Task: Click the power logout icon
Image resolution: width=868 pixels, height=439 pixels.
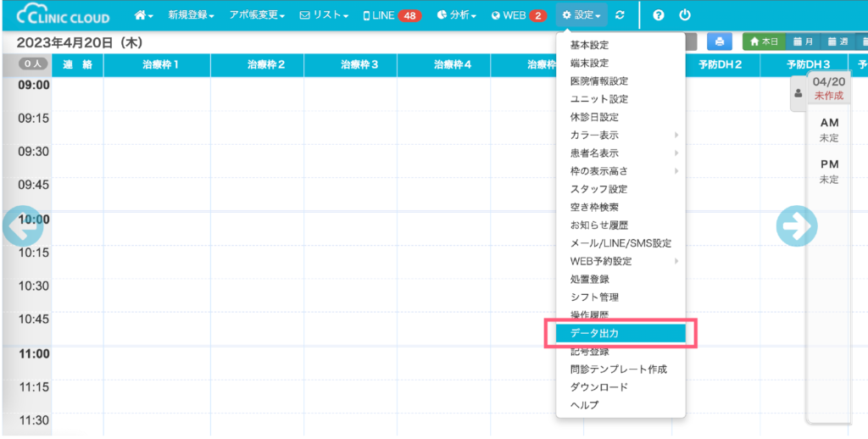Action: [x=685, y=15]
